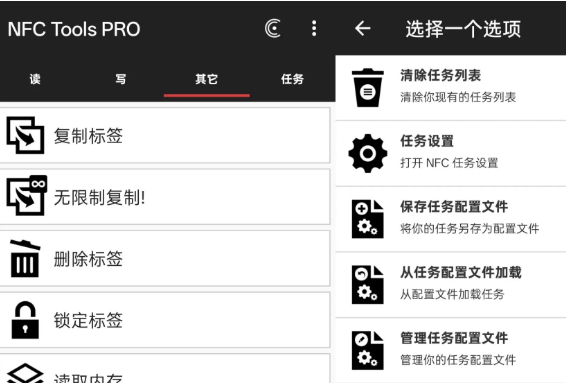Click the padlock lock-tag icon

coord(25,320)
